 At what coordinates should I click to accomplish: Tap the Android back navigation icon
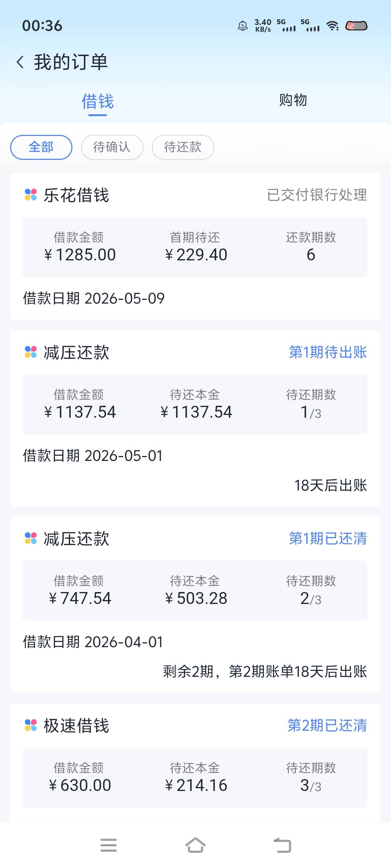tap(282, 845)
